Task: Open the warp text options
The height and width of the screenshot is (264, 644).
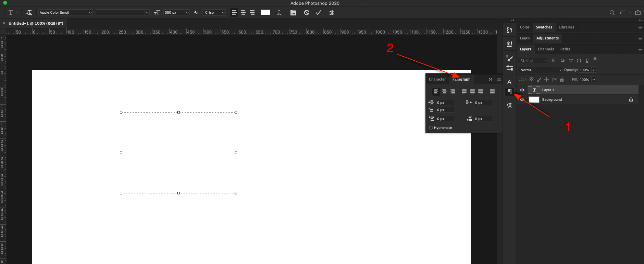Action: tap(279, 13)
